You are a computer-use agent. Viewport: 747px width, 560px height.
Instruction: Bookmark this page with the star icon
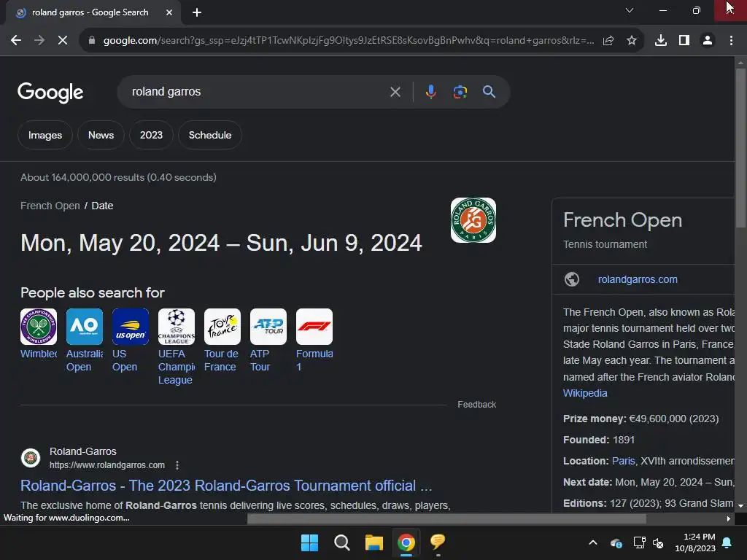(631, 41)
